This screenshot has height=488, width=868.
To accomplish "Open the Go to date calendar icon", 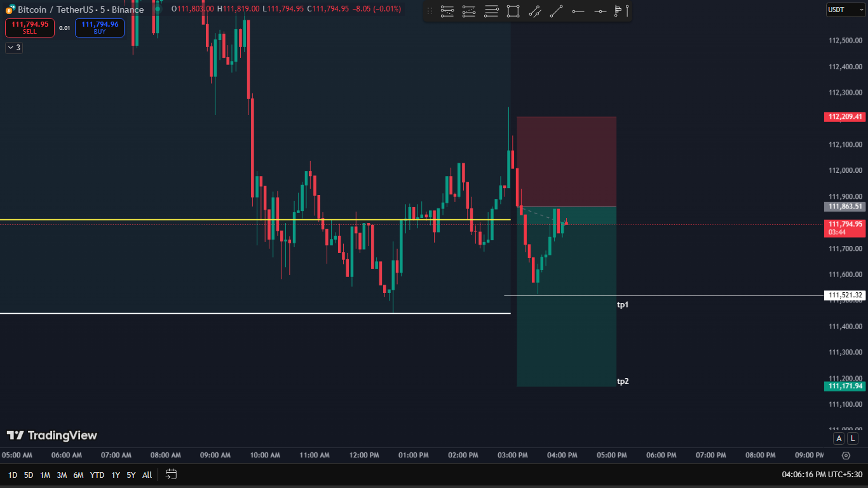I will tap(171, 474).
